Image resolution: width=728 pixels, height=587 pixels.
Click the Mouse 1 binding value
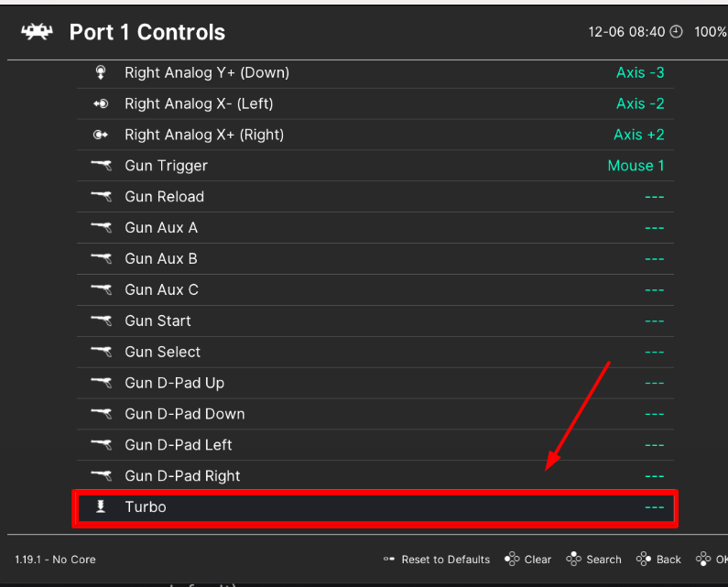pos(636,166)
